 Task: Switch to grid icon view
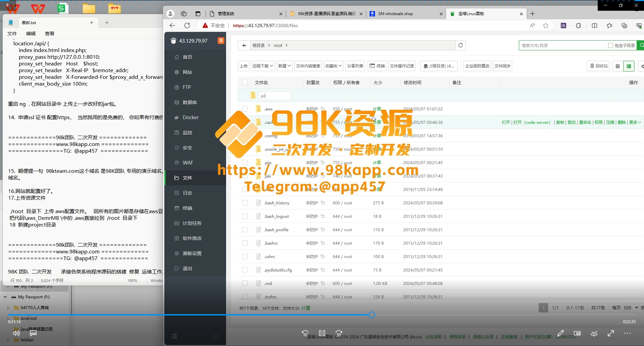[x=618, y=66]
